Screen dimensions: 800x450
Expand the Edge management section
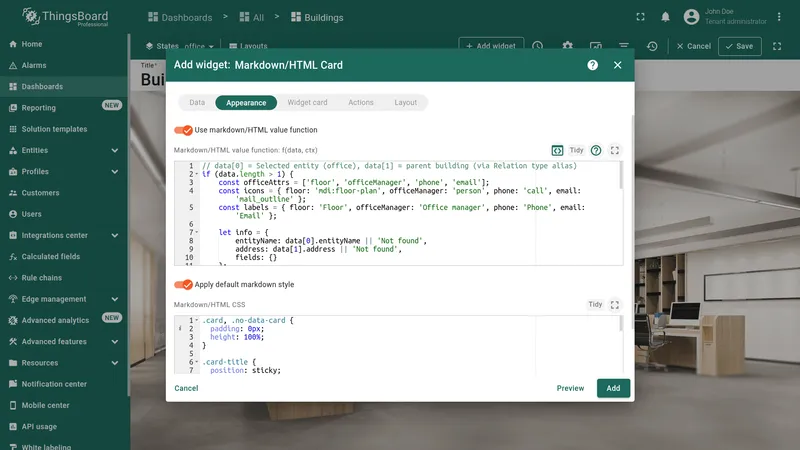click(64, 299)
